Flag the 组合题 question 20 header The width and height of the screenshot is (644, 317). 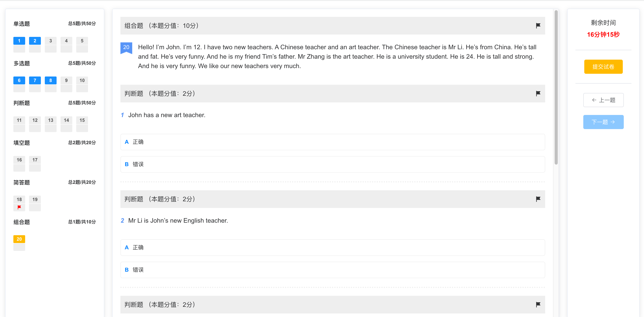coord(538,26)
